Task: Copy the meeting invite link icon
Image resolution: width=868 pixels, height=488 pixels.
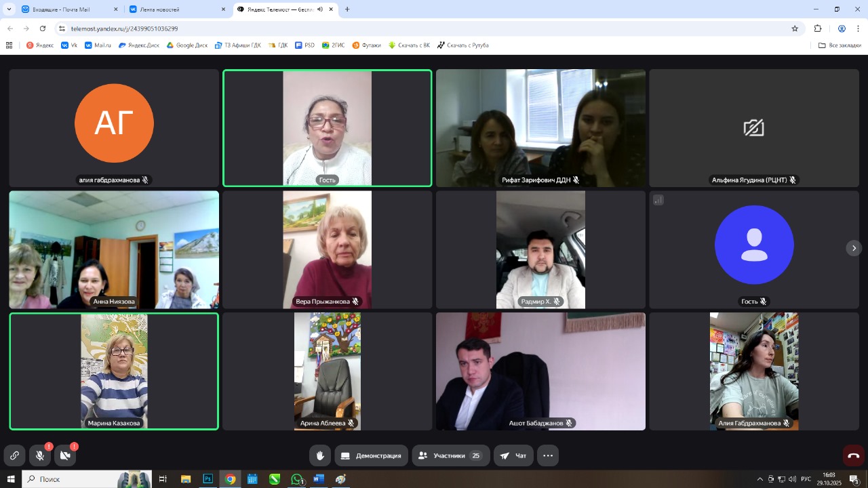Action: (14, 456)
